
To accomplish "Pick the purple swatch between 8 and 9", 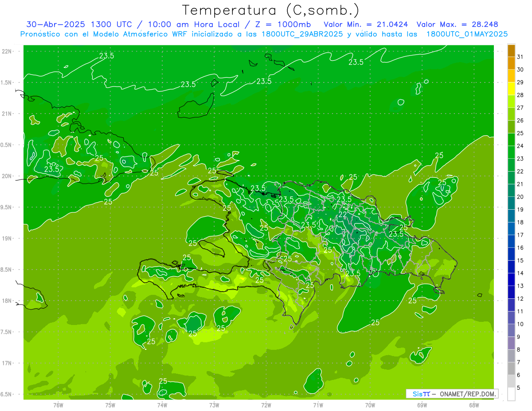I will [x=511, y=343].
